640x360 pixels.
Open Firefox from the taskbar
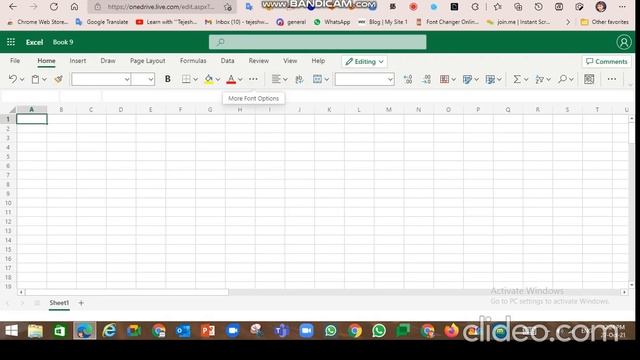click(x=451, y=331)
